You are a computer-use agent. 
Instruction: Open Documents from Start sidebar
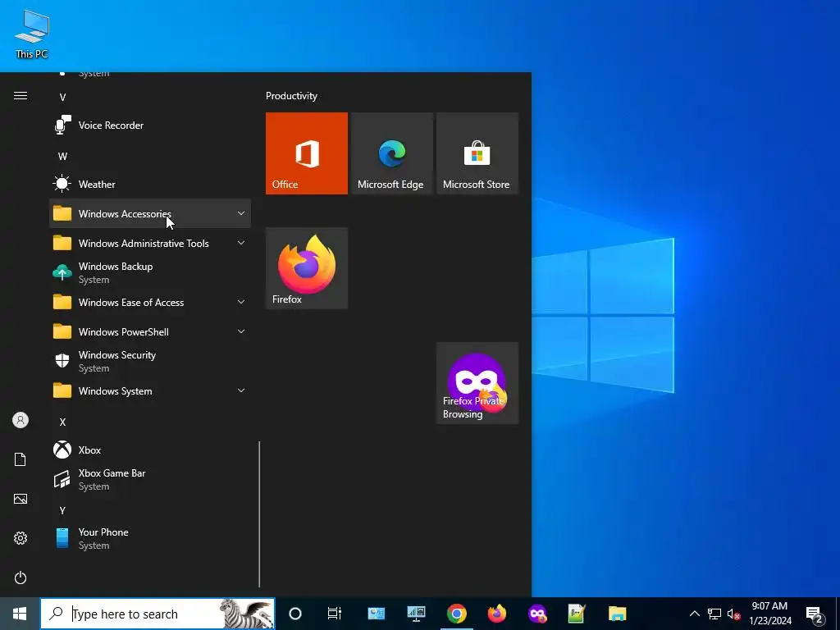(21, 459)
